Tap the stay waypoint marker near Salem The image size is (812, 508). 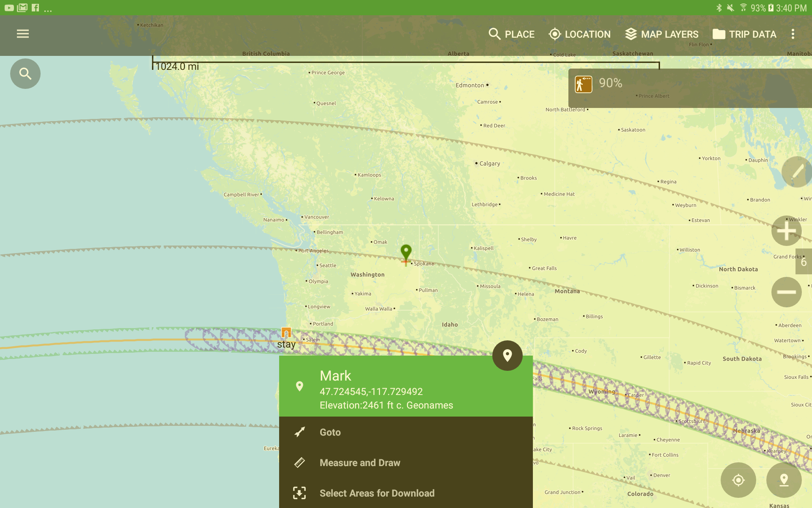tap(286, 333)
